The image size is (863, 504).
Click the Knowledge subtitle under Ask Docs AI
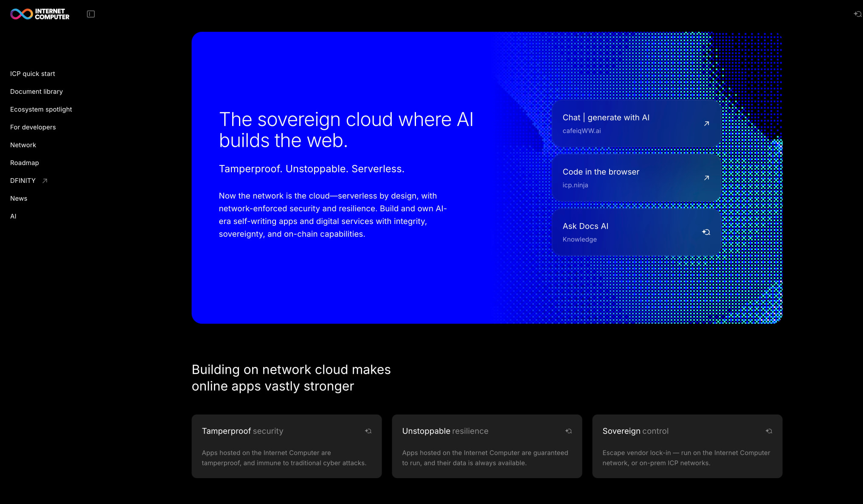click(579, 239)
